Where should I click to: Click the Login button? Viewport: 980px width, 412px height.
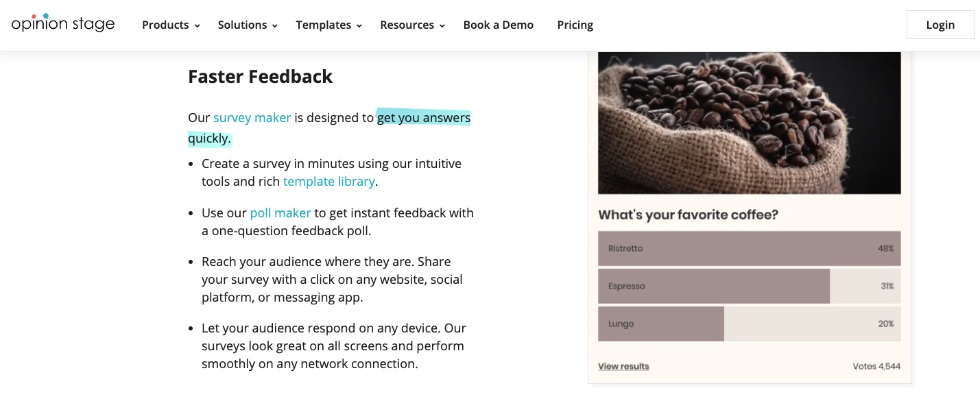(940, 25)
